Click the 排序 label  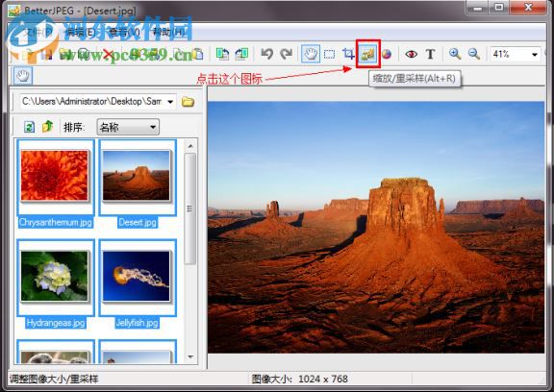[73, 127]
